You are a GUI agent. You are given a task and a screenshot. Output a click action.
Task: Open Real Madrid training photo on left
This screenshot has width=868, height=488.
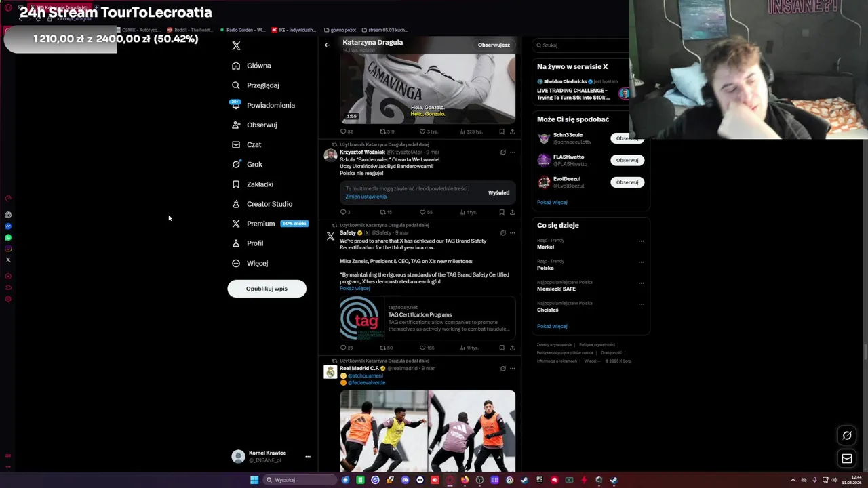click(x=383, y=430)
